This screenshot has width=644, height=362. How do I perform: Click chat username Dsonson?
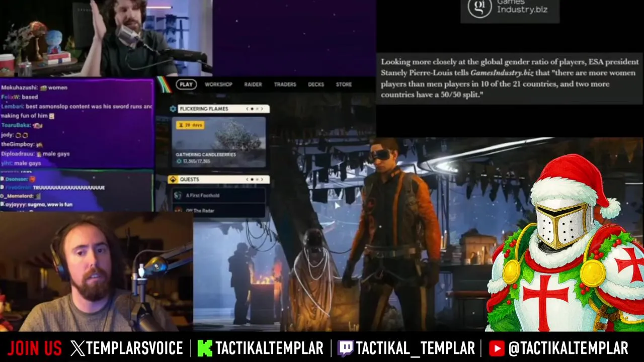(x=17, y=179)
